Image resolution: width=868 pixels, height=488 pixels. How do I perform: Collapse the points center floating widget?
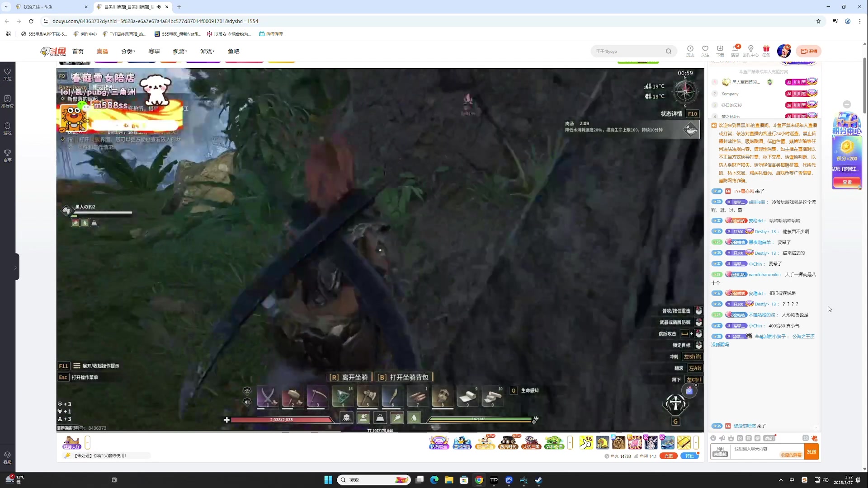pyautogui.click(x=847, y=104)
